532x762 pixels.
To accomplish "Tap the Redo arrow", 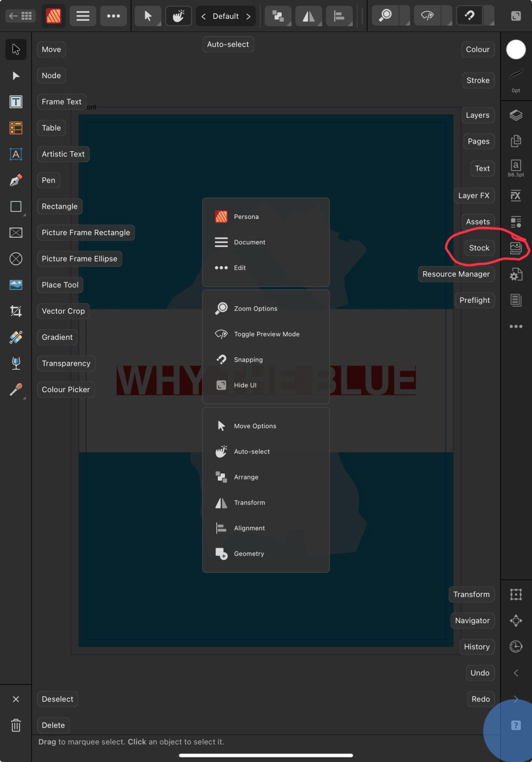I will [x=516, y=699].
